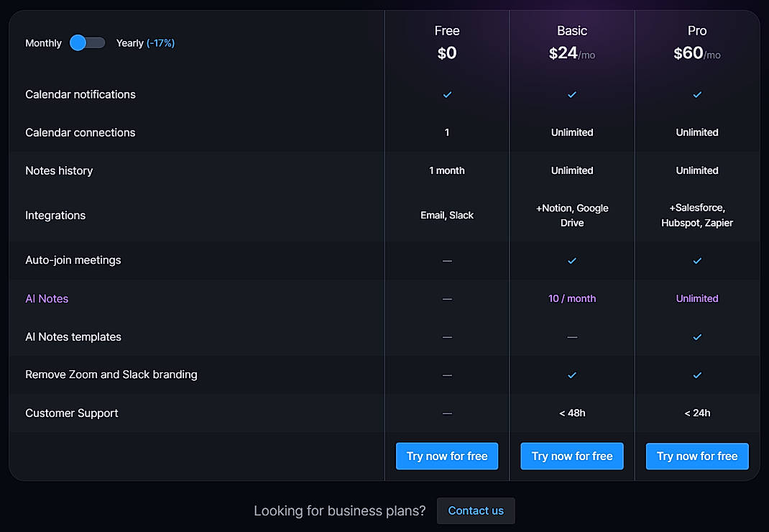The width and height of the screenshot is (769, 532).
Task: Click the Basic checkmark for Auto-join meetings
Action: pyautogui.click(x=572, y=260)
